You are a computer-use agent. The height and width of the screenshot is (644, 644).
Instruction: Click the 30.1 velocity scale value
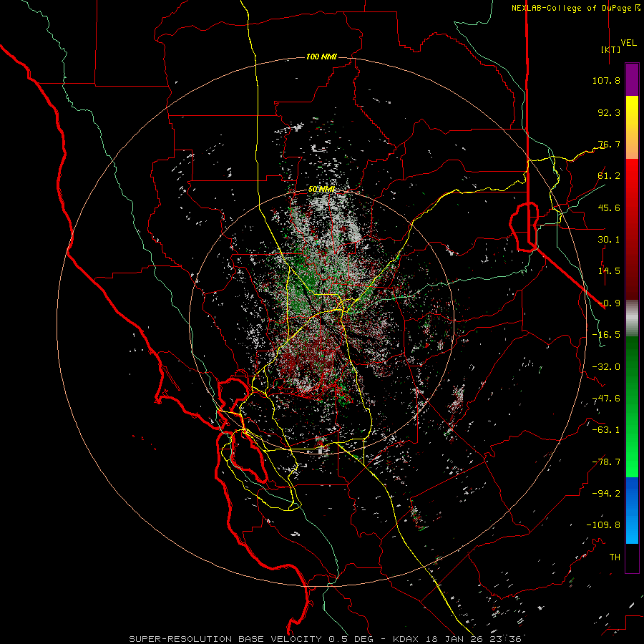point(609,240)
